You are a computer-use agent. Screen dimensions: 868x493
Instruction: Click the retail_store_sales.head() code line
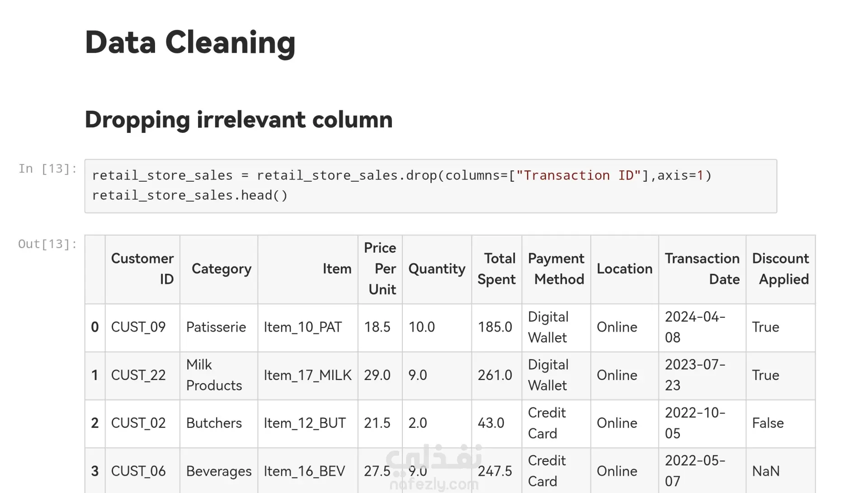click(190, 195)
